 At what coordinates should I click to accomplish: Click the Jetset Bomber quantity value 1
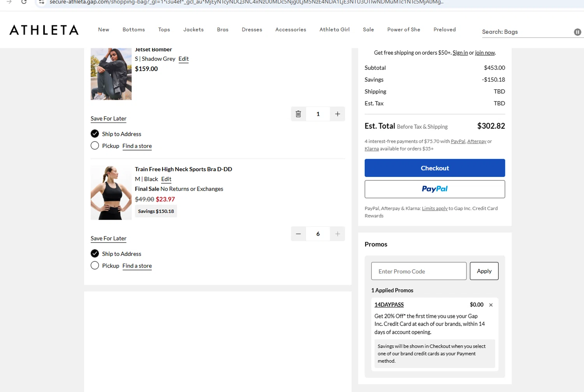click(x=318, y=114)
